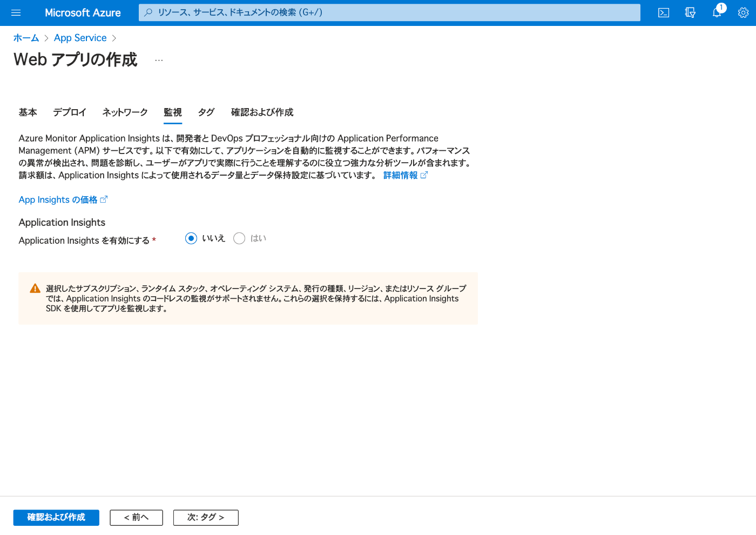This screenshot has height=535, width=756.
Task: Open the 詳細情報 link
Action: (x=401, y=175)
